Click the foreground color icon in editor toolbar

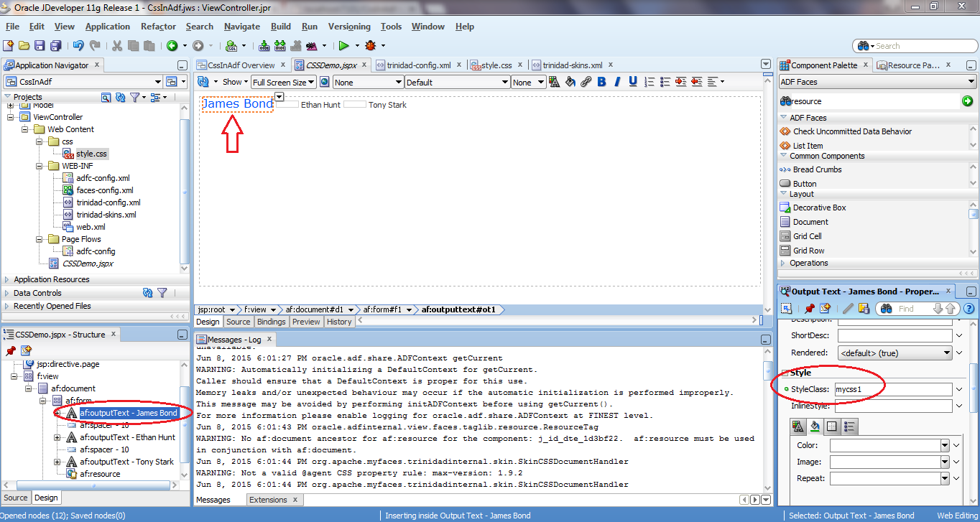tap(554, 82)
